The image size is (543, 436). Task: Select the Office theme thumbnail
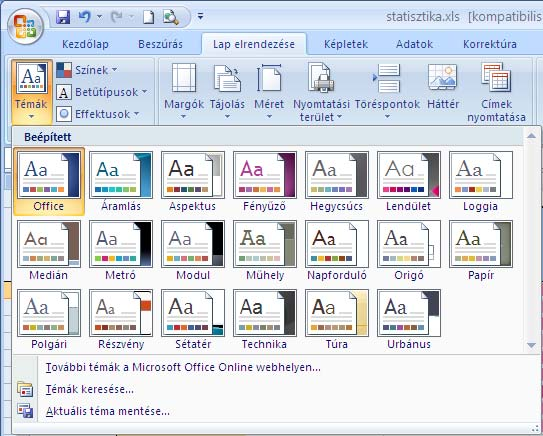click(x=49, y=182)
